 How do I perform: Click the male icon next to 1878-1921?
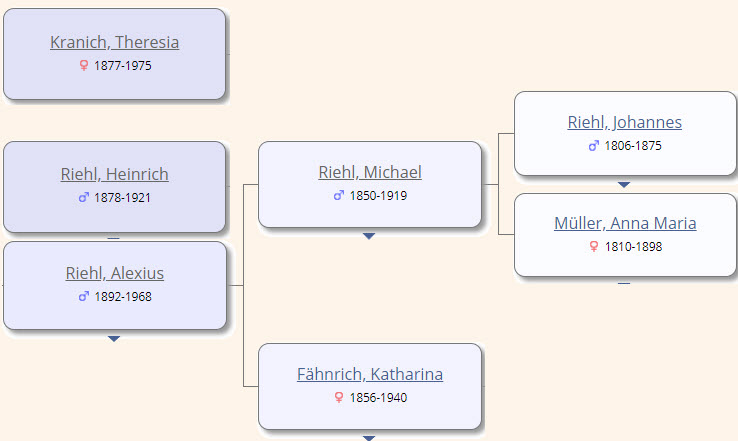point(84,197)
